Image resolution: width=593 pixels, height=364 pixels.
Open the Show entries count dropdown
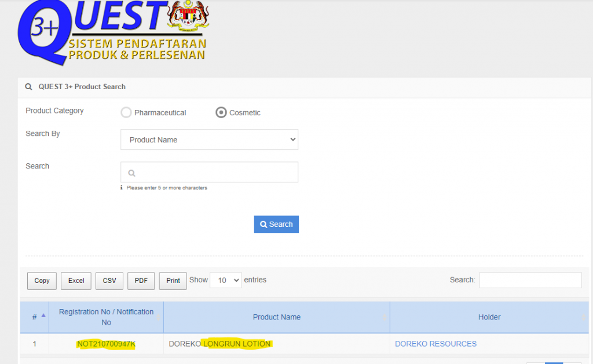point(225,280)
